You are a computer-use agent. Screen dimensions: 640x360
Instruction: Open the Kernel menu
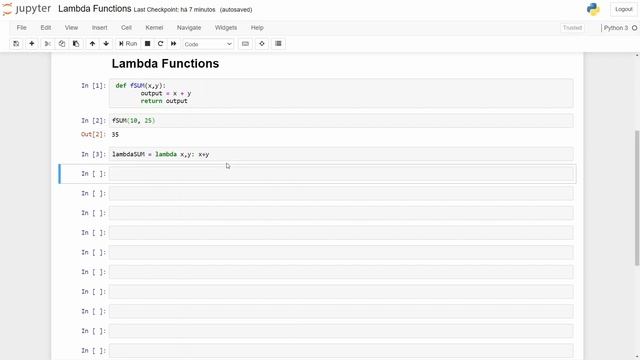pos(154,28)
